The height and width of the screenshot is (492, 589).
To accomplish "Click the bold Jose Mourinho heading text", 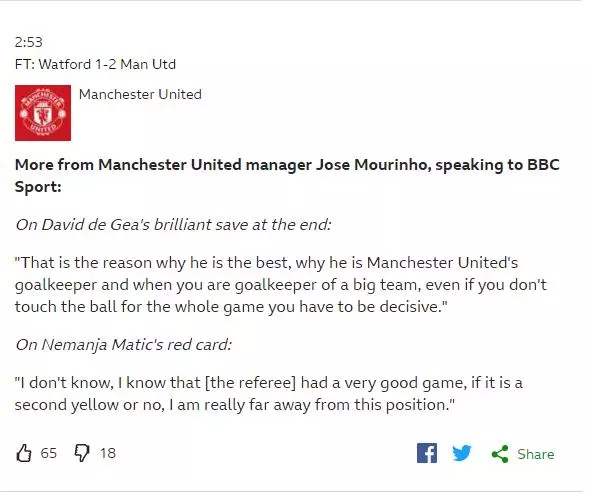I will (287, 175).
